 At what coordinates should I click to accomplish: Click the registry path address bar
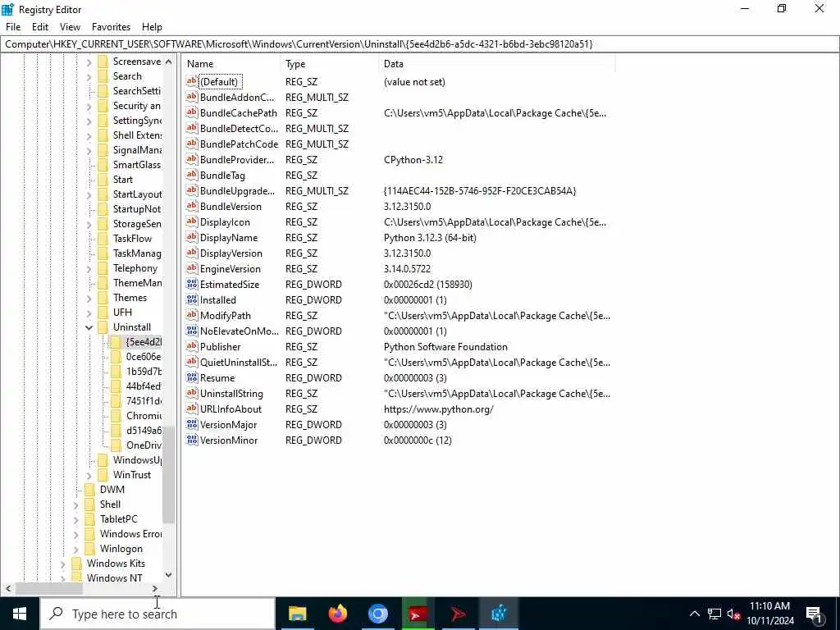click(x=419, y=44)
